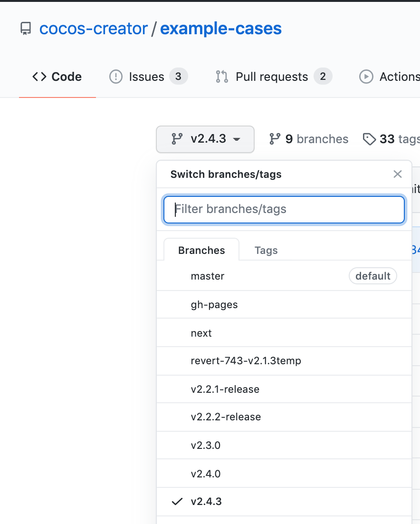Close the Switch branches/tags popup

[x=398, y=174]
